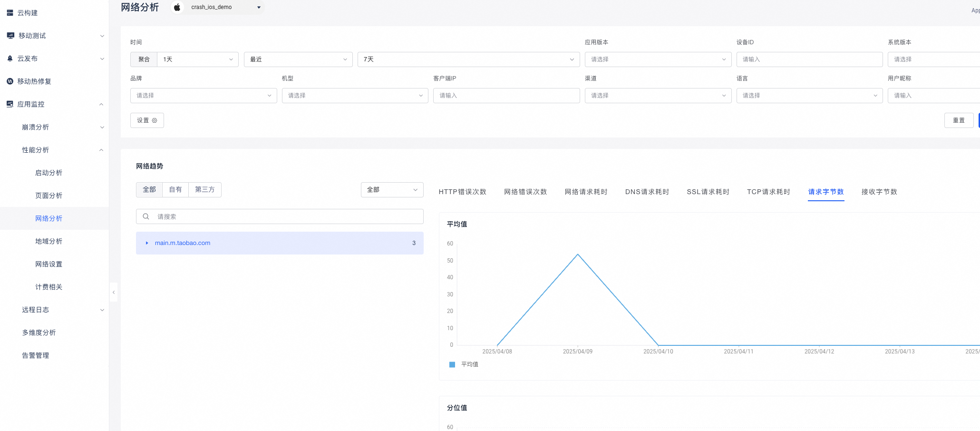
Task: Open the 语言 dropdown
Action: [809, 96]
